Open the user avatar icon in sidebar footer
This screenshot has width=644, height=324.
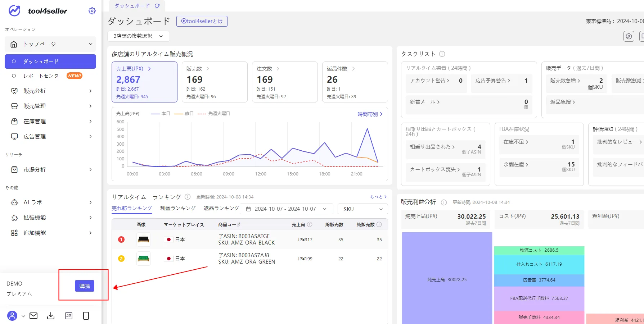tap(12, 316)
